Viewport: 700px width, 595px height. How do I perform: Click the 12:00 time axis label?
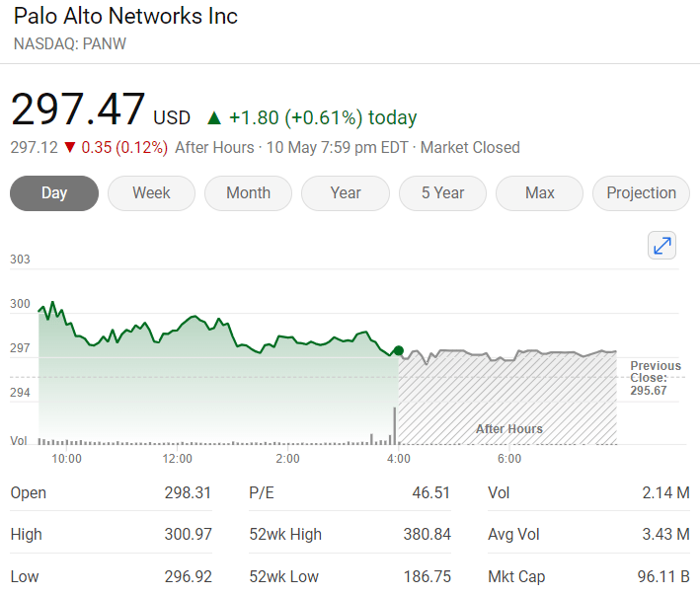pyautogui.click(x=178, y=459)
